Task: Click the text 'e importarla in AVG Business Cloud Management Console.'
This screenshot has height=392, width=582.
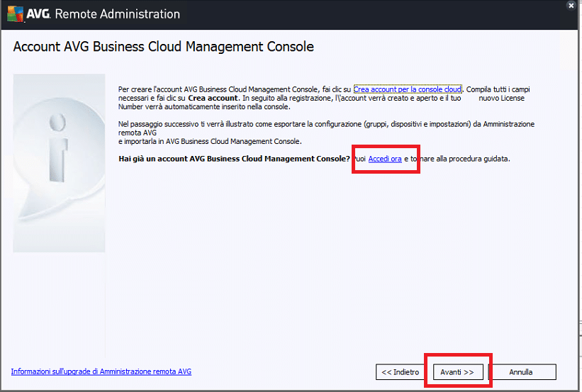Action: click(x=210, y=142)
